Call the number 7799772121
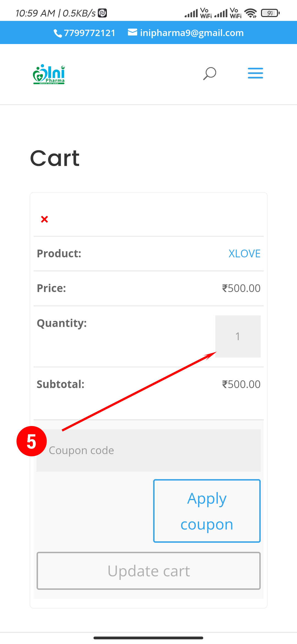 89,33
